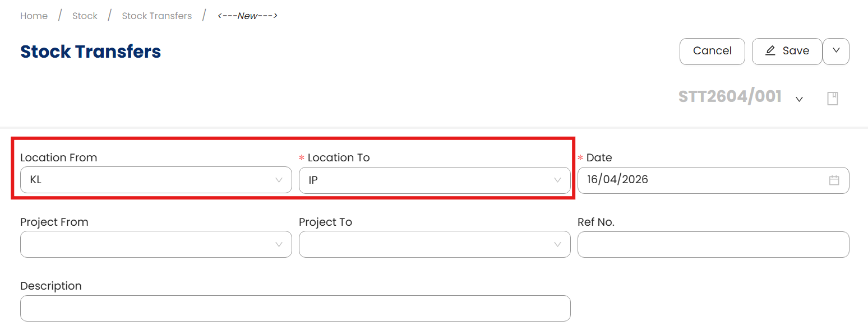The image size is (868, 335).
Task: Click the calendar icon in Date field
Action: click(x=834, y=180)
